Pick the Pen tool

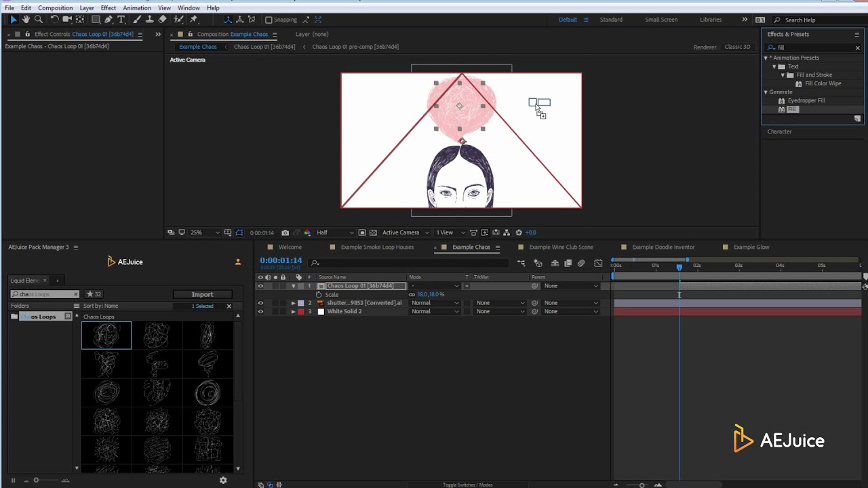(x=108, y=20)
